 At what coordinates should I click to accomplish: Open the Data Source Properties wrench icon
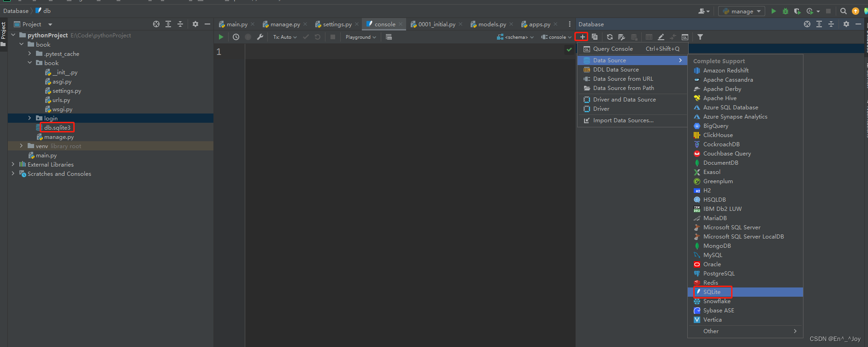621,37
